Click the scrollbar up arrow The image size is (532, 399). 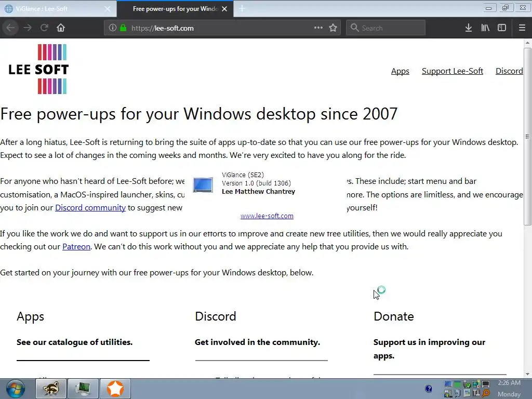(x=527, y=43)
